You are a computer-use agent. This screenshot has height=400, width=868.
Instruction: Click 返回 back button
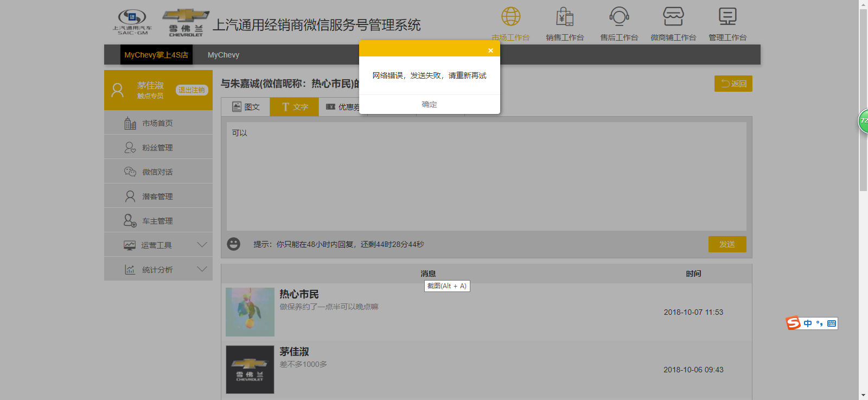point(733,84)
